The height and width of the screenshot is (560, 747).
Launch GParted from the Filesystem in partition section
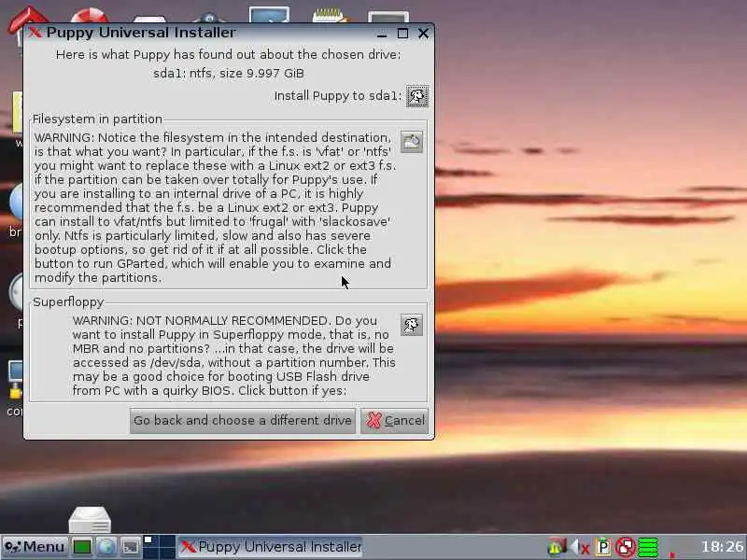pyautogui.click(x=412, y=142)
